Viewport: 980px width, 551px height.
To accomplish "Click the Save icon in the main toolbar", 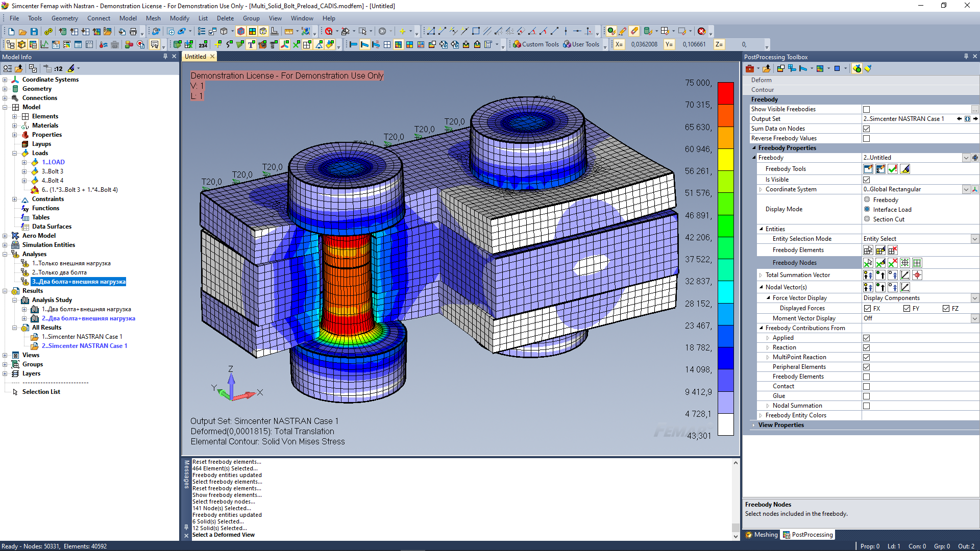I will tap(34, 31).
